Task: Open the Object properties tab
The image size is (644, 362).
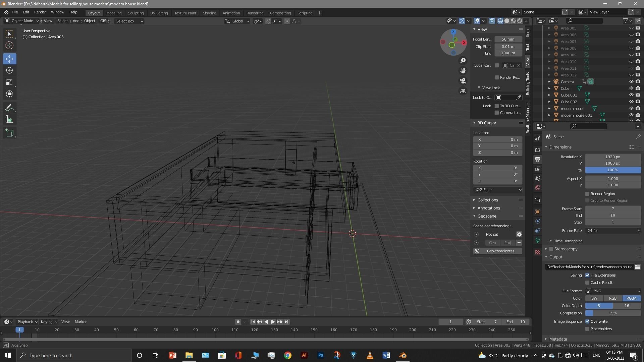Action: 538,212
